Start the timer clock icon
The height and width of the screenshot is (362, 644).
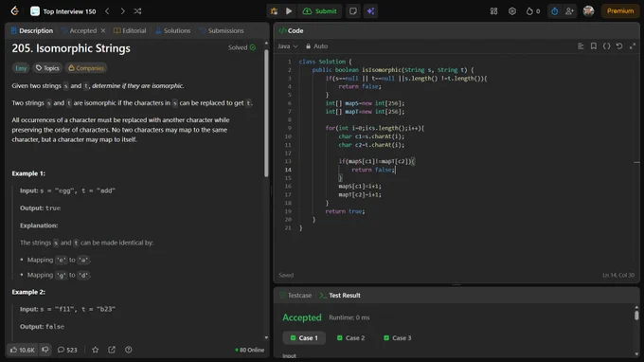554,11
